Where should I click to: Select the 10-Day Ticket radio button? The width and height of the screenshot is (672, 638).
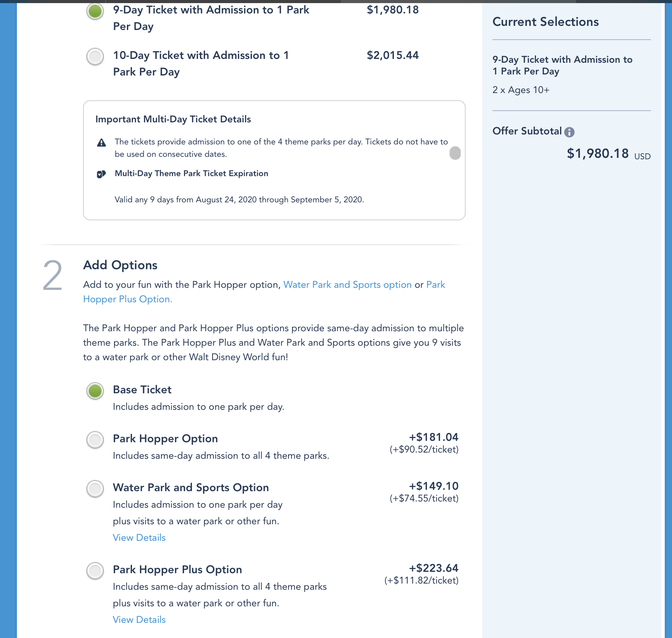tap(95, 57)
